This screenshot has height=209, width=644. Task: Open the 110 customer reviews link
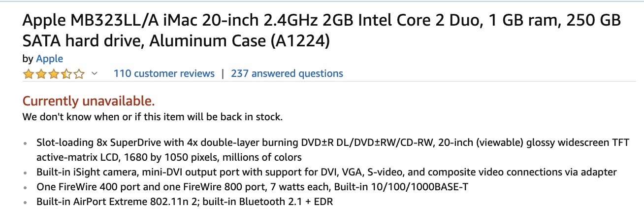coord(164,73)
